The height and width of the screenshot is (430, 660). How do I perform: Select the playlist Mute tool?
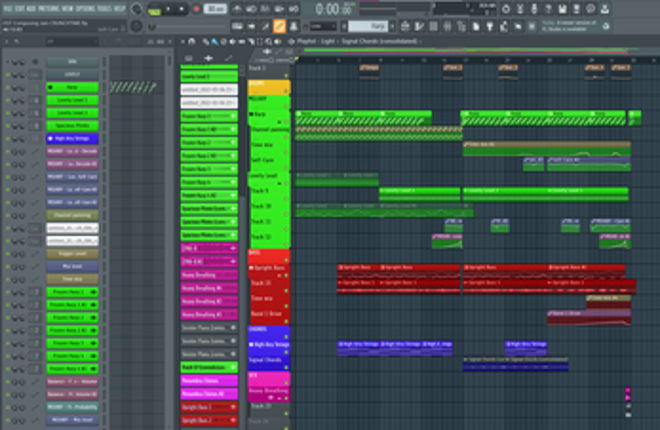(233, 41)
